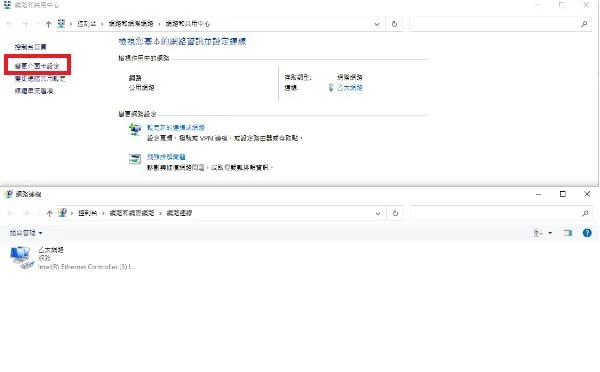Screen dimensions: 600x372
Task: Click the ethernet plug icon beside the connection link
Action: [331, 88]
